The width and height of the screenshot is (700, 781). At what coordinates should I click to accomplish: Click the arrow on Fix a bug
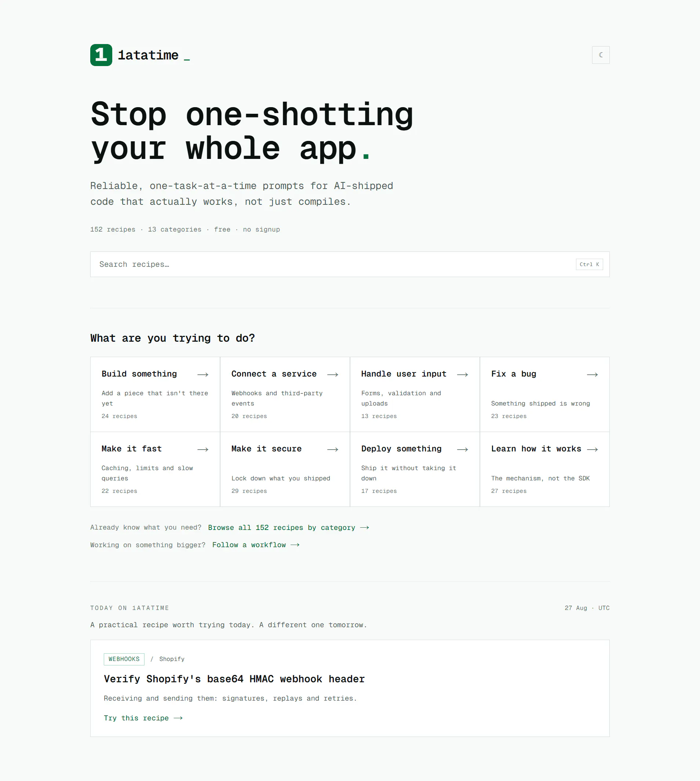pyautogui.click(x=592, y=374)
